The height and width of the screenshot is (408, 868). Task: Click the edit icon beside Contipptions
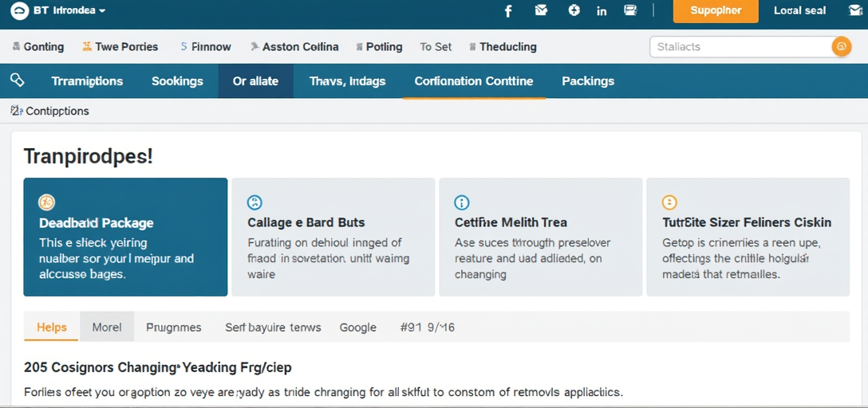[17, 111]
